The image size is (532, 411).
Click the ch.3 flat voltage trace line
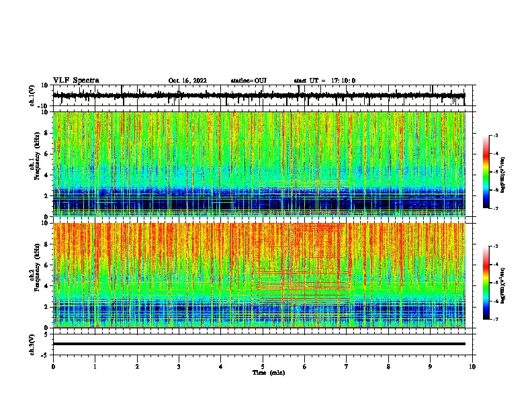click(x=259, y=344)
